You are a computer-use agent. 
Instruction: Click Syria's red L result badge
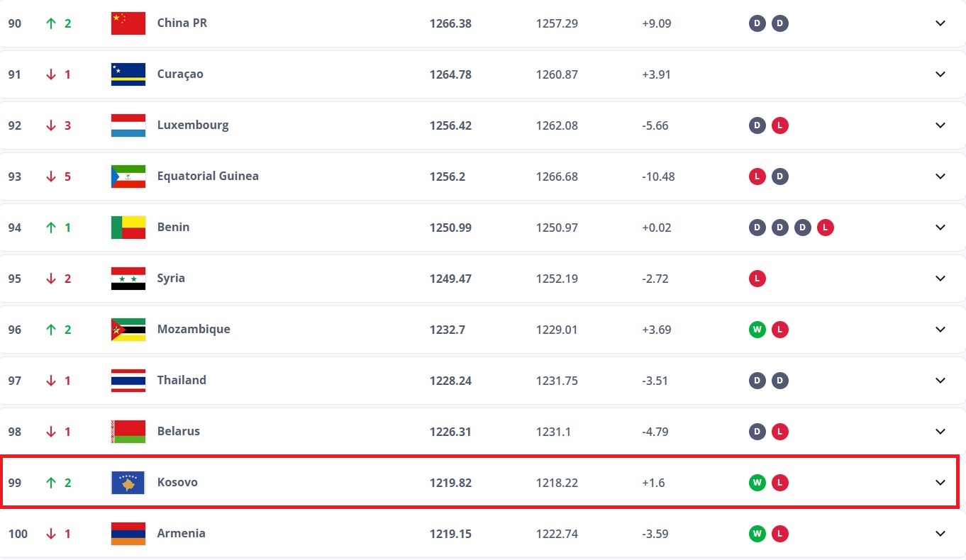pos(757,279)
